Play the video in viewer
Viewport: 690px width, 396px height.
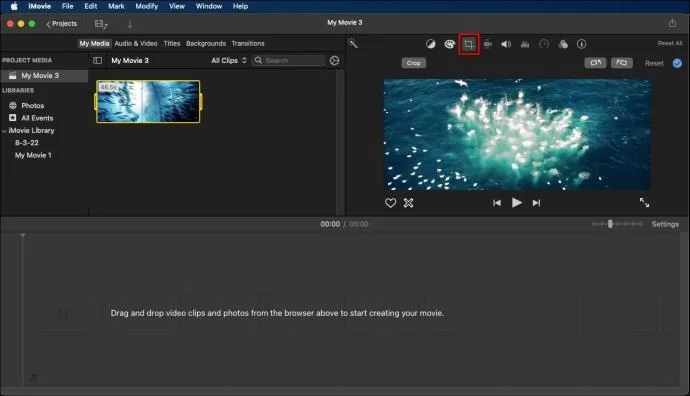click(517, 202)
